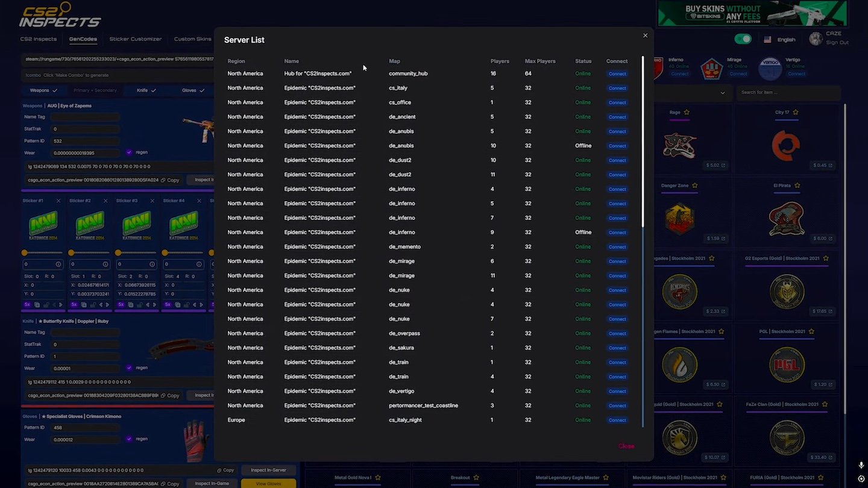Click the red Close text in Server List
868x488 pixels.
626,446
